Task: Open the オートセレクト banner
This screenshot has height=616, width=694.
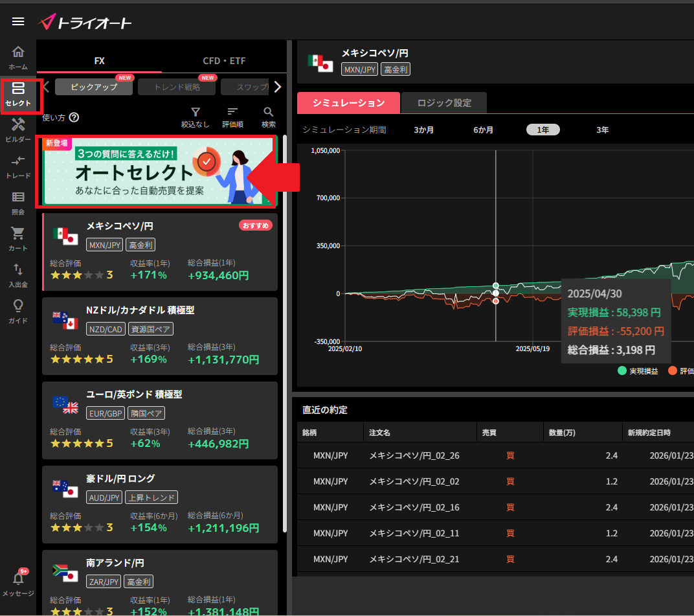Action: [x=159, y=172]
